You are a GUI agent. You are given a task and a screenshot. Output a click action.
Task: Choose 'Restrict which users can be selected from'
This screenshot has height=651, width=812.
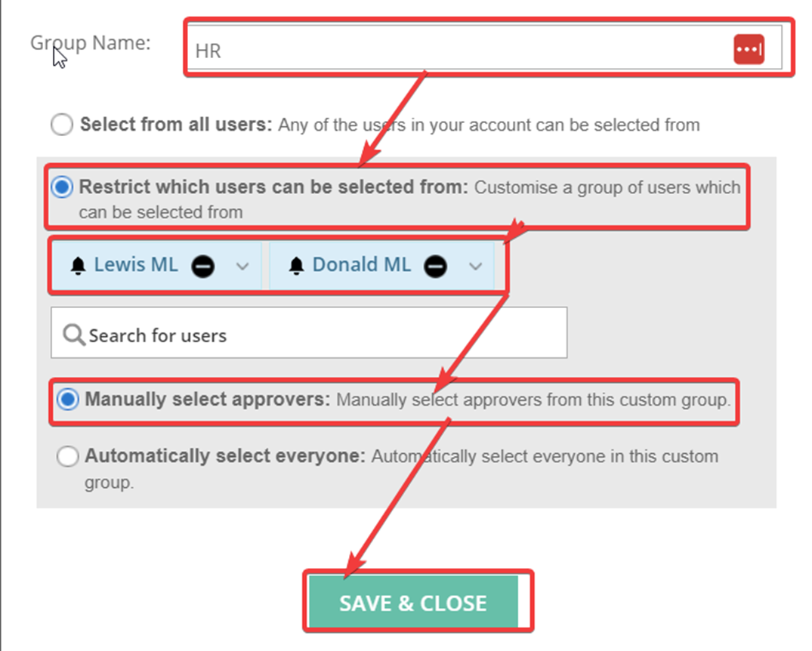[x=62, y=187]
